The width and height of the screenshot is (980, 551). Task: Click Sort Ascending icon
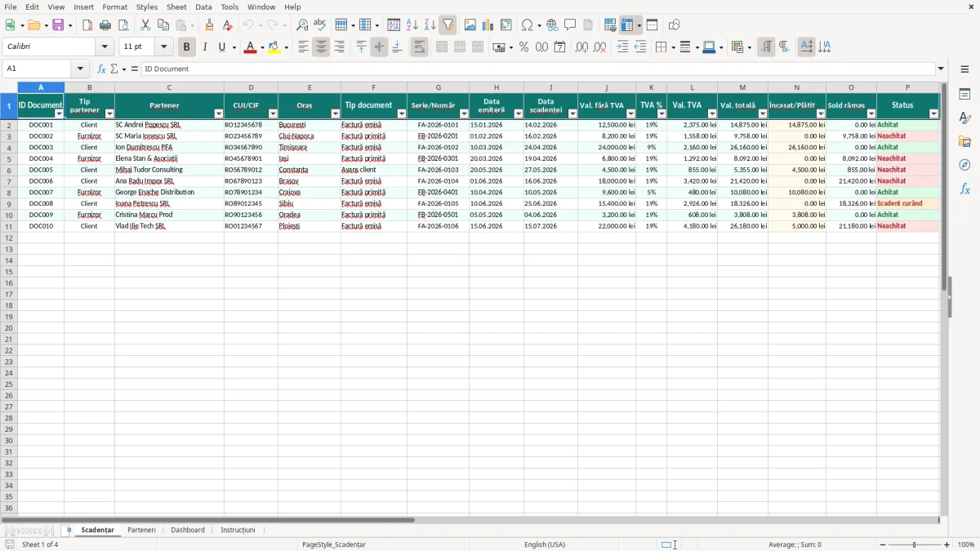[412, 25]
